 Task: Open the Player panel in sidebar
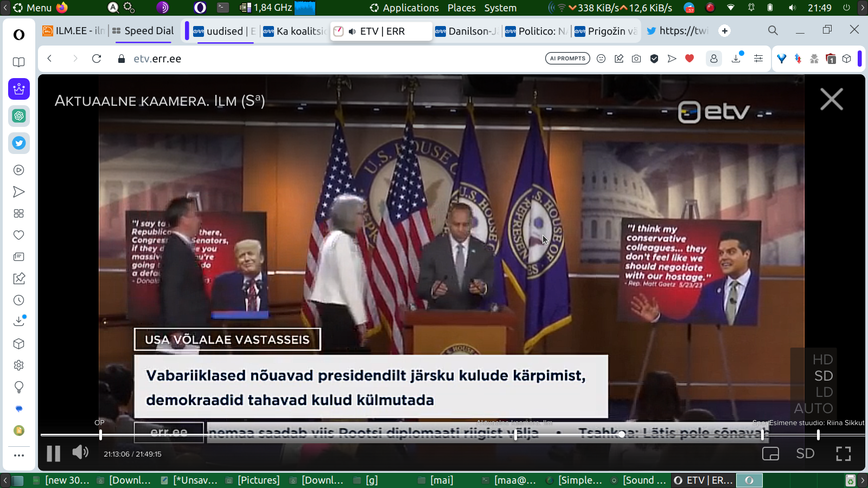pyautogui.click(x=19, y=170)
